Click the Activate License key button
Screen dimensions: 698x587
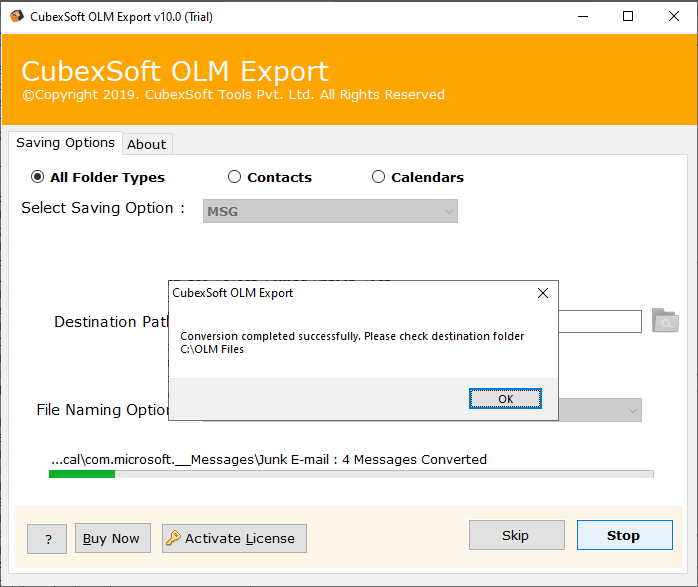point(234,538)
